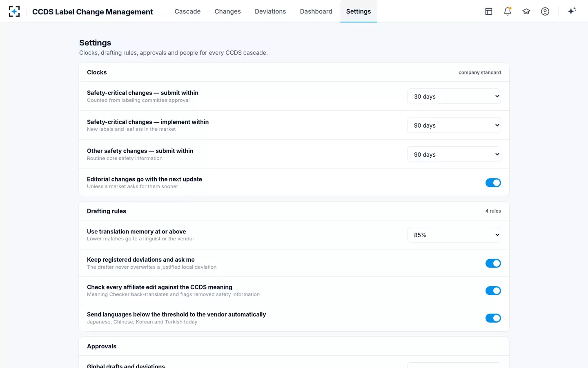Open translation memory 85% dropdown

click(454, 235)
